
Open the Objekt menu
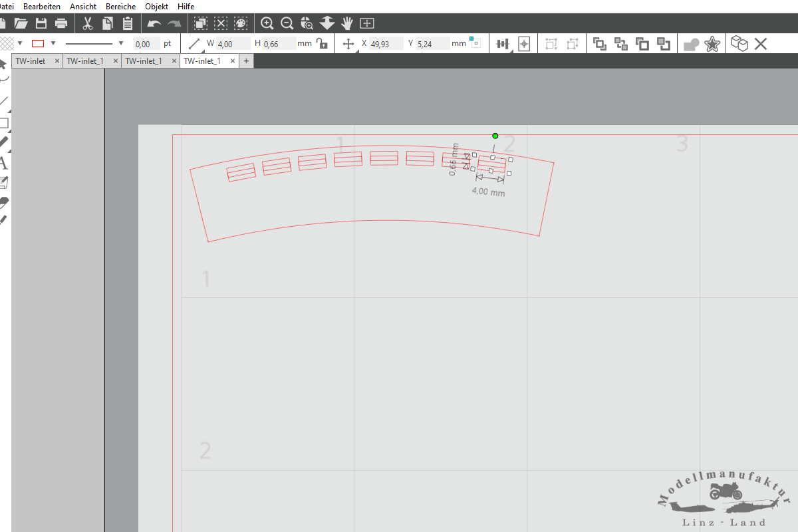tap(157, 6)
